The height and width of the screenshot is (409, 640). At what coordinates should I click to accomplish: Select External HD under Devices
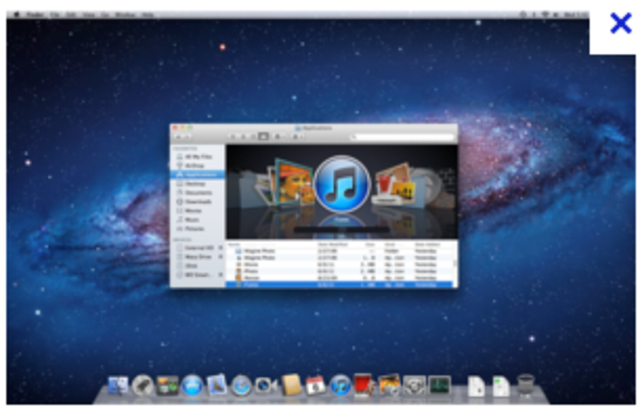pos(198,248)
